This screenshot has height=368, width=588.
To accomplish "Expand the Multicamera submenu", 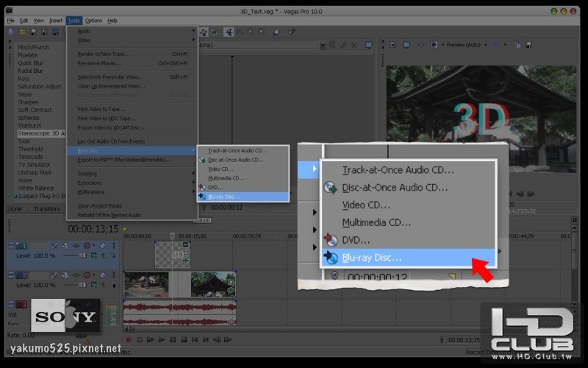I will tap(91, 191).
